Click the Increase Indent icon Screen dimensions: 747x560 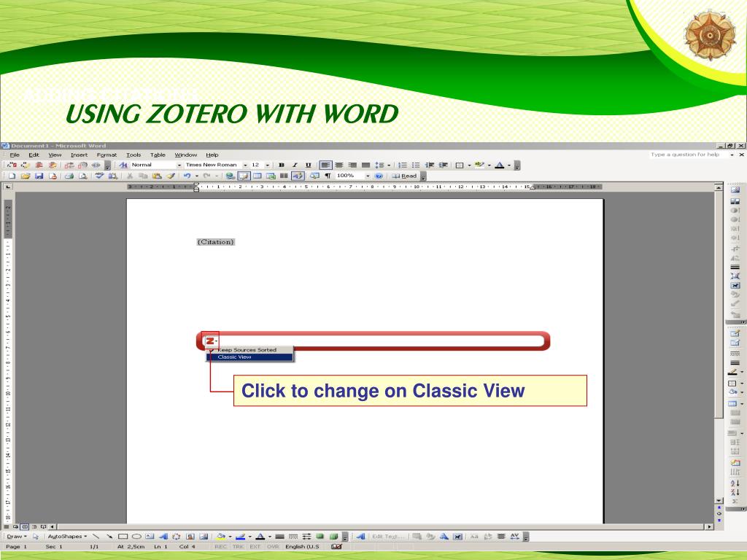pos(443,166)
